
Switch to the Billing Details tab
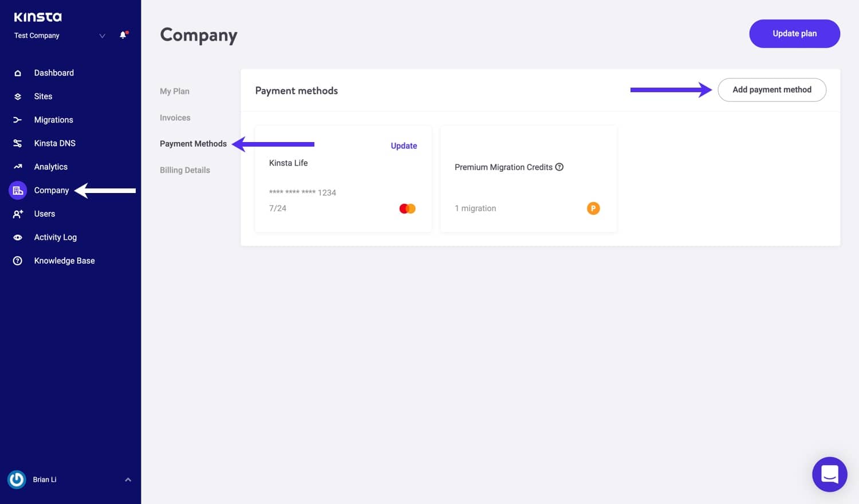(184, 170)
